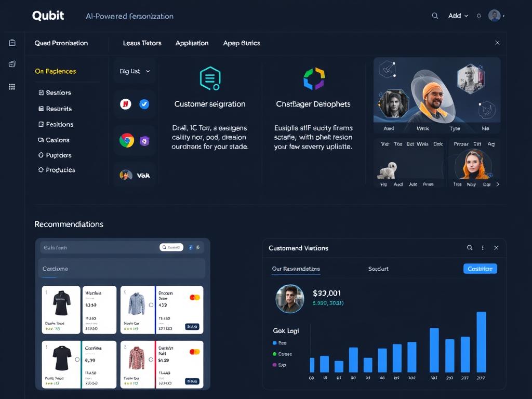Select the orange-haired woman portrait

(x=473, y=164)
